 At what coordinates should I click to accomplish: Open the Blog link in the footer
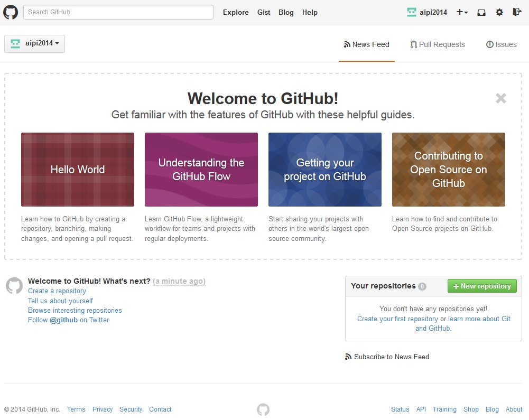click(492, 409)
